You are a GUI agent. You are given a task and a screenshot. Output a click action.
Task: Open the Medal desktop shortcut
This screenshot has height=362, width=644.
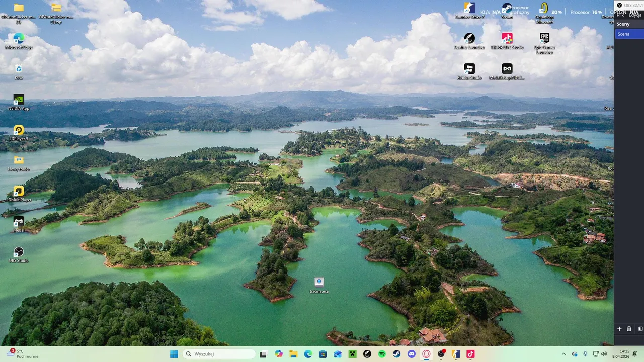pyautogui.click(x=19, y=224)
